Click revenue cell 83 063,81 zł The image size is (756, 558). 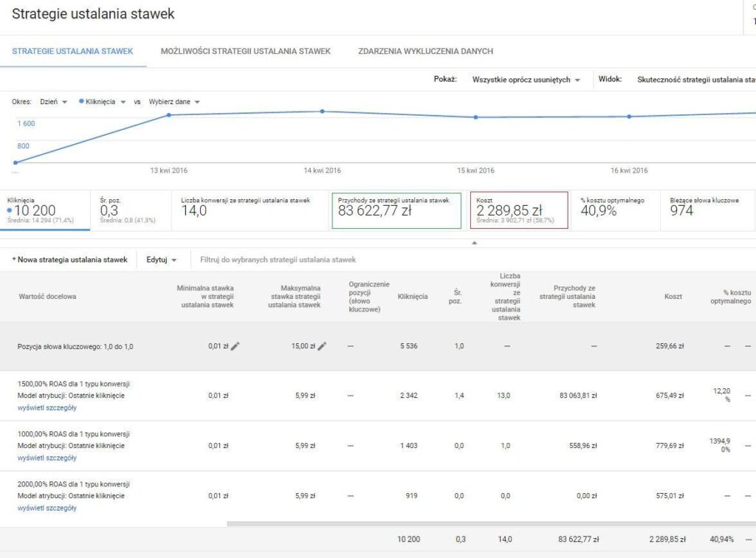578,396
